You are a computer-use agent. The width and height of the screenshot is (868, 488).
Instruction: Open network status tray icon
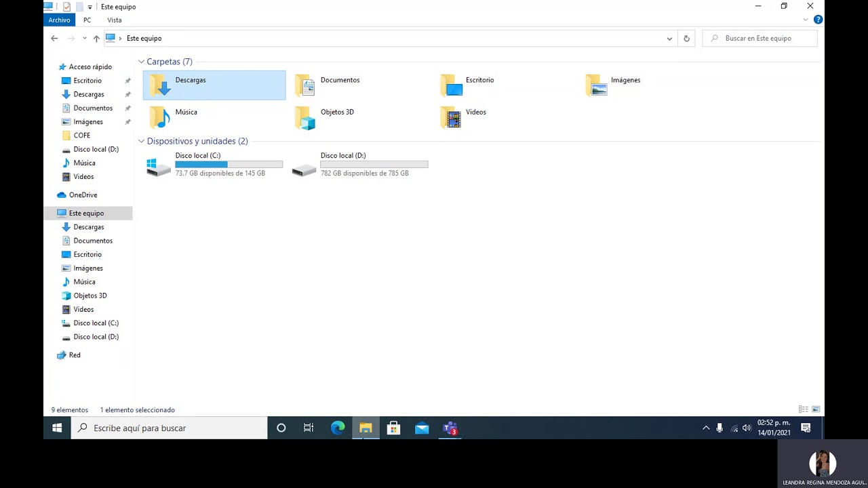tap(734, 428)
